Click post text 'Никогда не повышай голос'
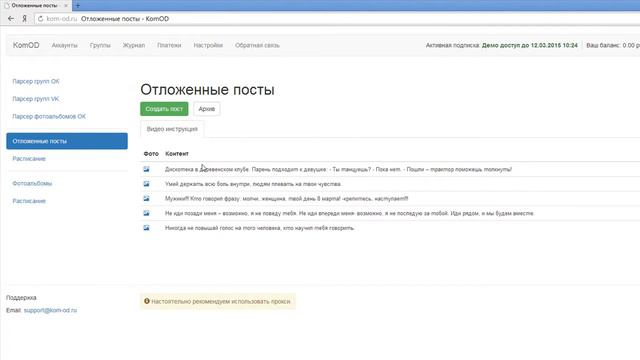 click(x=260, y=228)
